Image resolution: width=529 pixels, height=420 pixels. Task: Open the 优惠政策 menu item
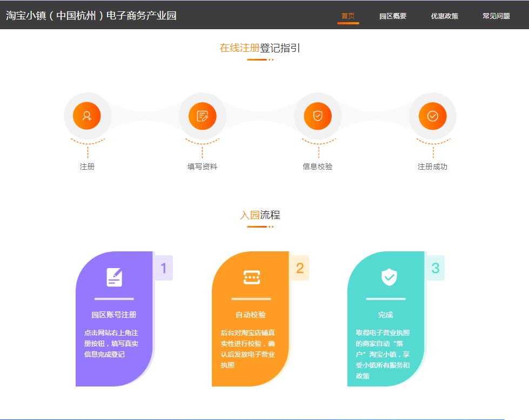444,16
